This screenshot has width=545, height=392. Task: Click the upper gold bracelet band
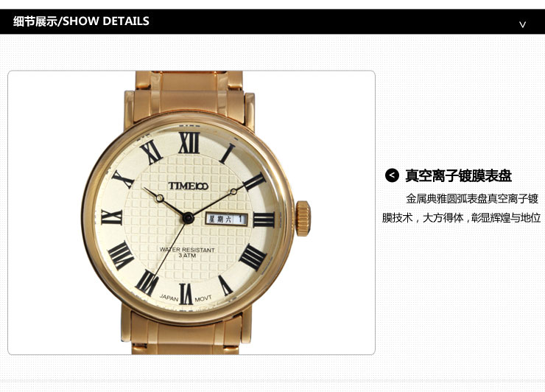point(189,93)
